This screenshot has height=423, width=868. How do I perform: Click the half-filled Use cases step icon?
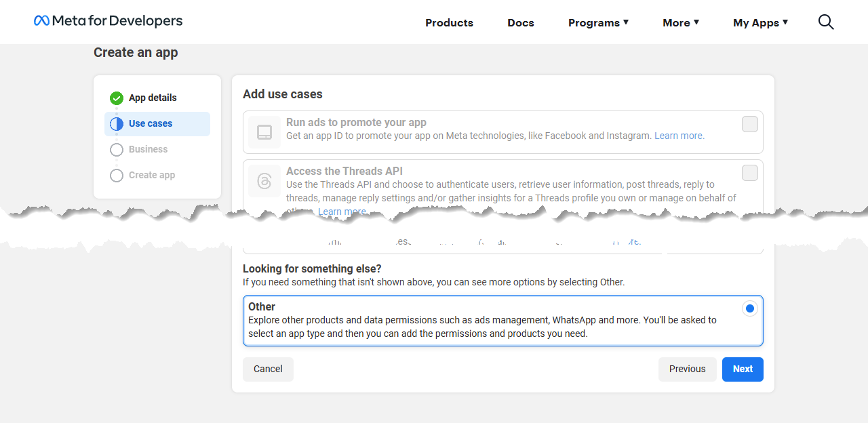[x=117, y=124]
